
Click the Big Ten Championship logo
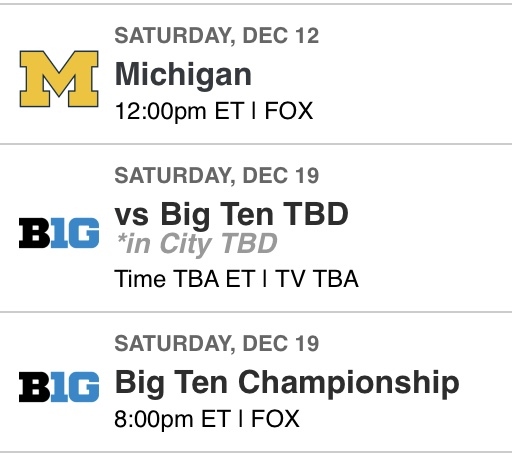point(59,387)
